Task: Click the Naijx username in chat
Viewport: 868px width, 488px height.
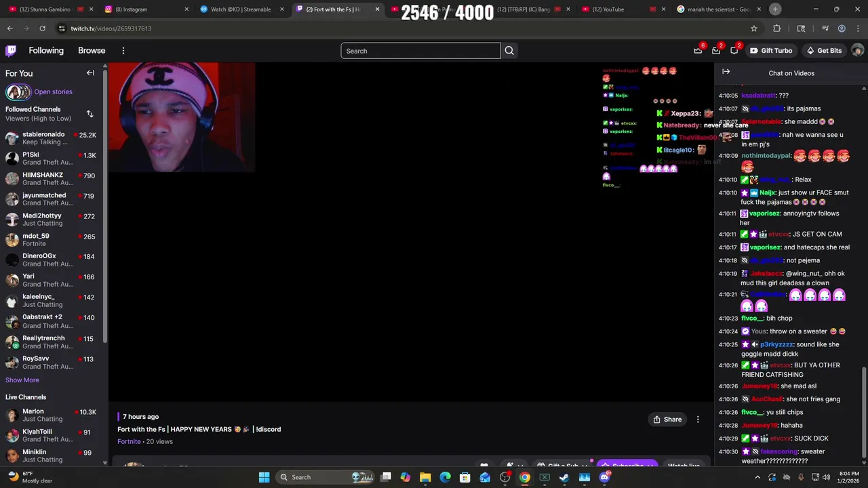Action: point(767,192)
